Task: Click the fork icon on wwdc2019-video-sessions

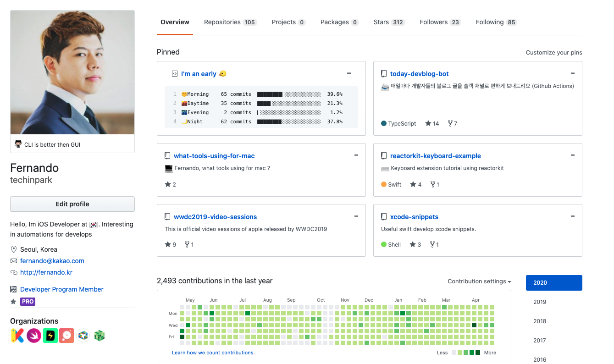Action: click(187, 244)
